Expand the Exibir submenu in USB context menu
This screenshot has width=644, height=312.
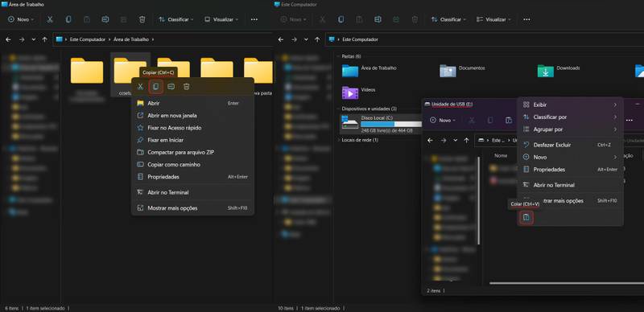pyautogui.click(x=570, y=105)
